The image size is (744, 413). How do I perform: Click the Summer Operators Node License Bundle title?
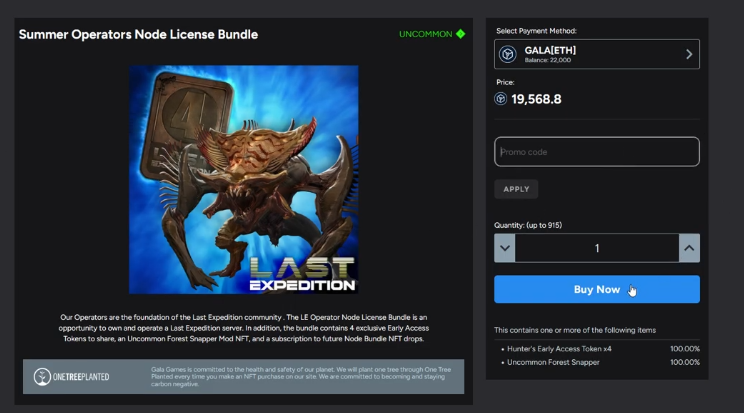138,35
